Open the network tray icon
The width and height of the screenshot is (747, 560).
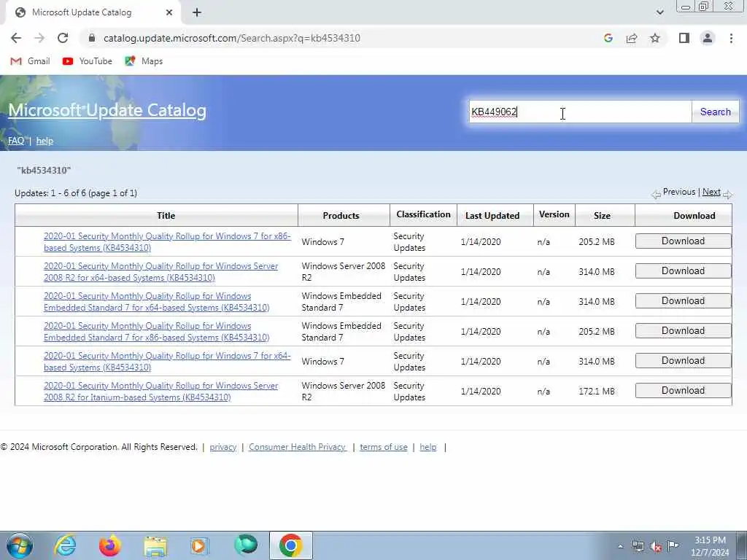pyautogui.click(x=638, y=547)
